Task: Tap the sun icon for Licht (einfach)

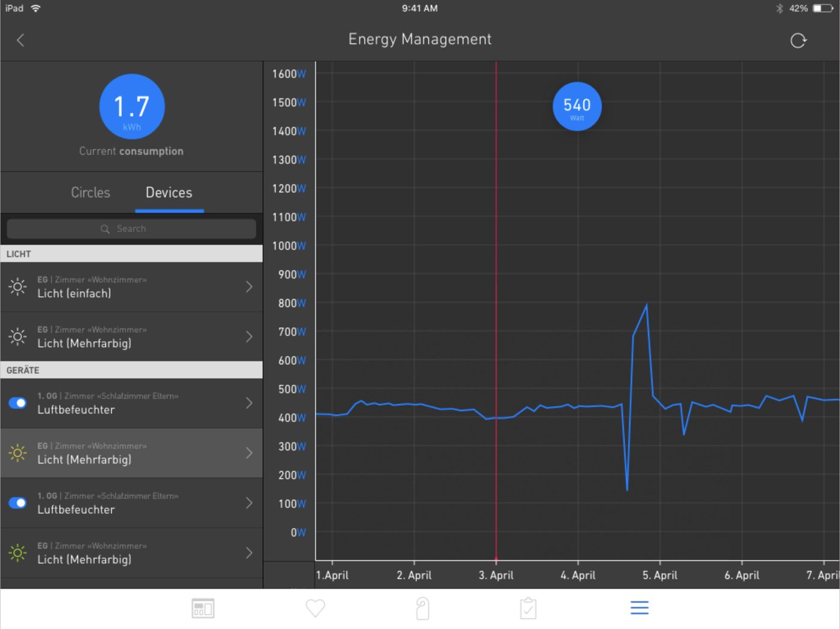Action: pos(18,287)
